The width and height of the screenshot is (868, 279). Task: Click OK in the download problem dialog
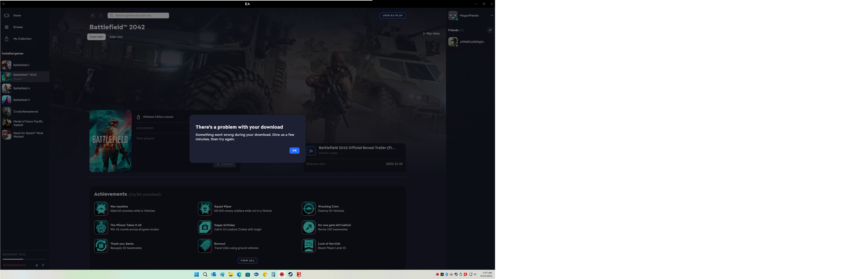(x=294, y=151)
